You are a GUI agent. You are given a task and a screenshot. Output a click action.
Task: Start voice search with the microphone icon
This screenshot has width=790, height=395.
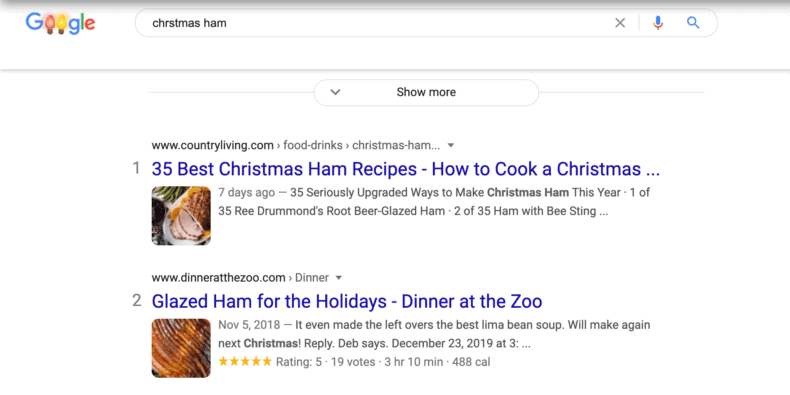[x=658, y=23]
